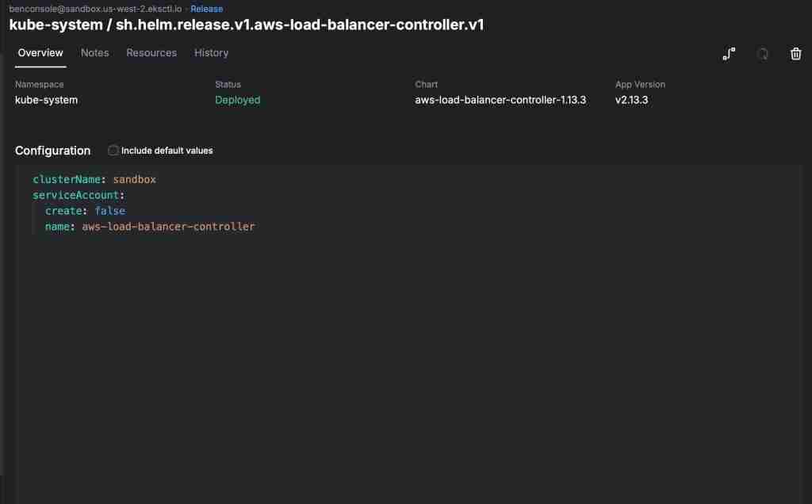Click the Deployed status text
The height and width of the screenshot is (504, 812).
coord(237,100)
